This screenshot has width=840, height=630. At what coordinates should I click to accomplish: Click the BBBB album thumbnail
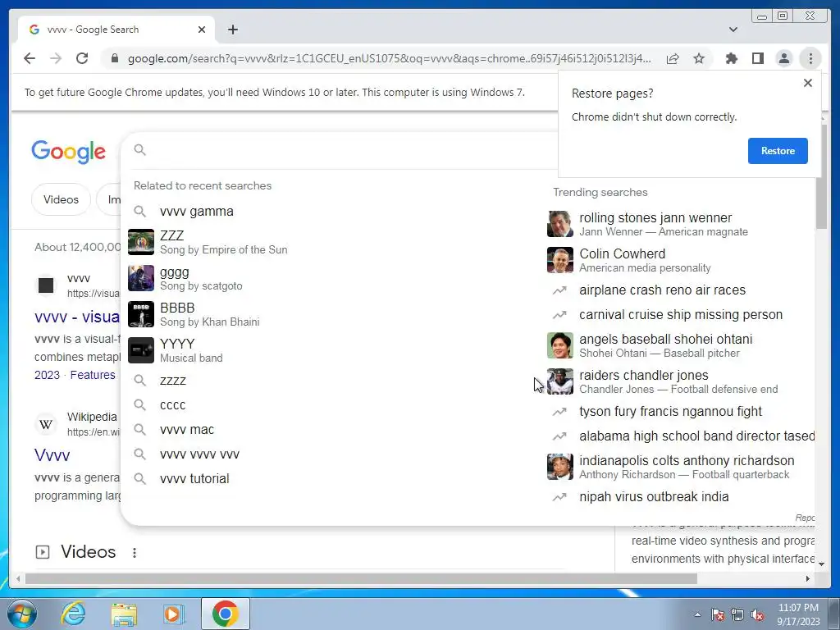[141, 314]
